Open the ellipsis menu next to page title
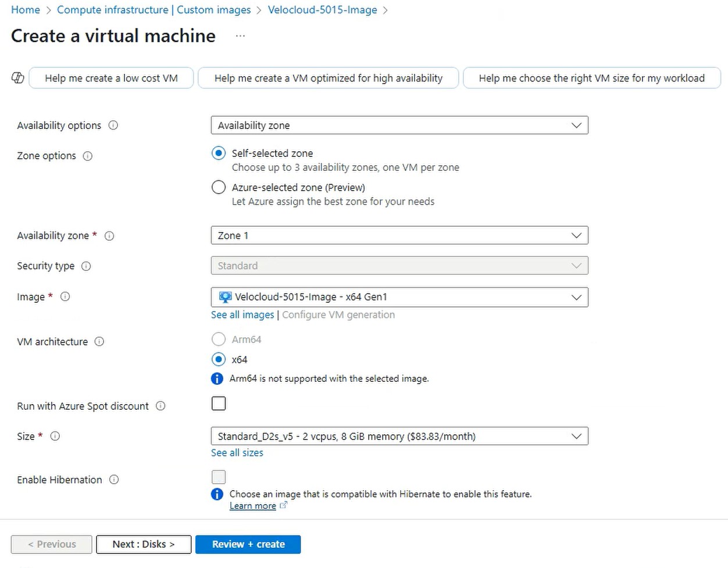Image resolution: width=728 pixels, height=568 pixels. (240, 36)
